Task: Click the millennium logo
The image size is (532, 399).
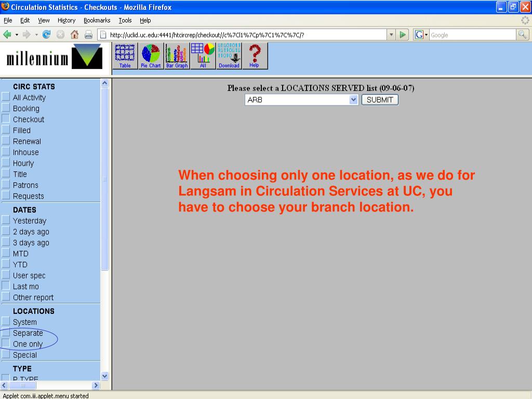Action: 54,58
